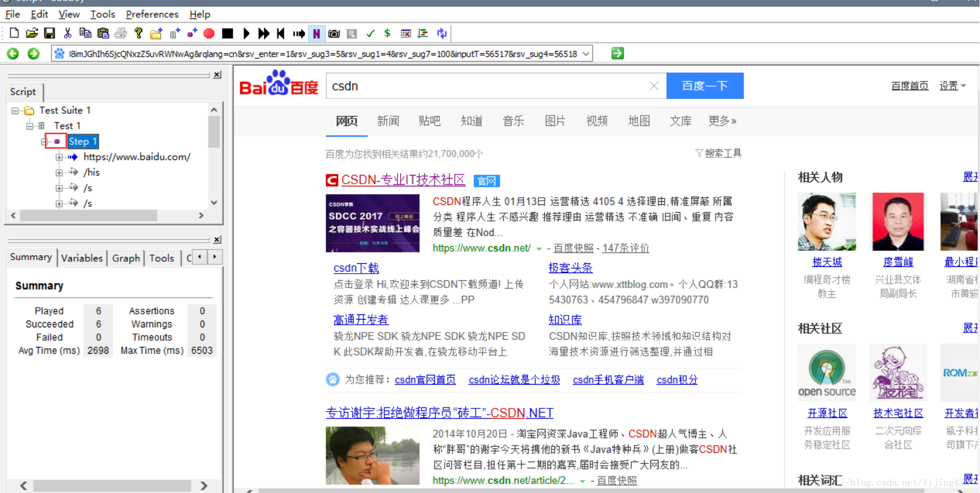This screenshot has height=493, width=980.
Task: Add assertion with green checkmark icon
Action: point(370,34)
